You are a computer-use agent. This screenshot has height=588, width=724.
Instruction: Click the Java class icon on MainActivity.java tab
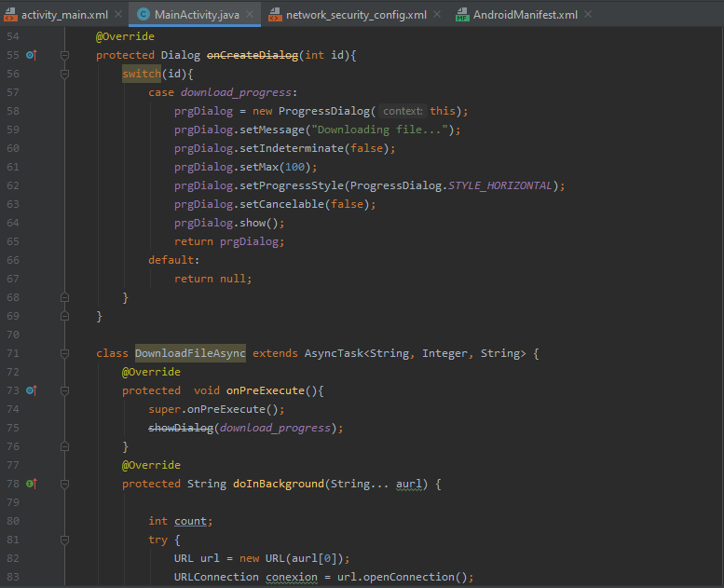(143, 14)
